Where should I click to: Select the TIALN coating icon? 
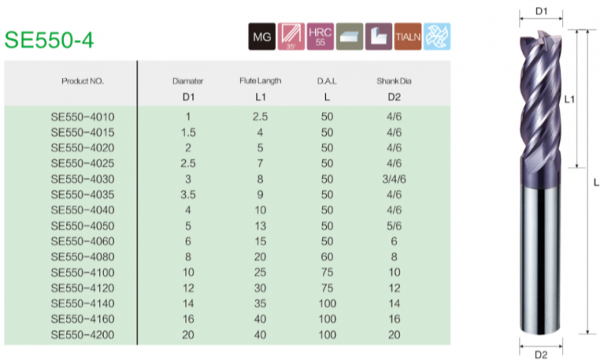407,36
